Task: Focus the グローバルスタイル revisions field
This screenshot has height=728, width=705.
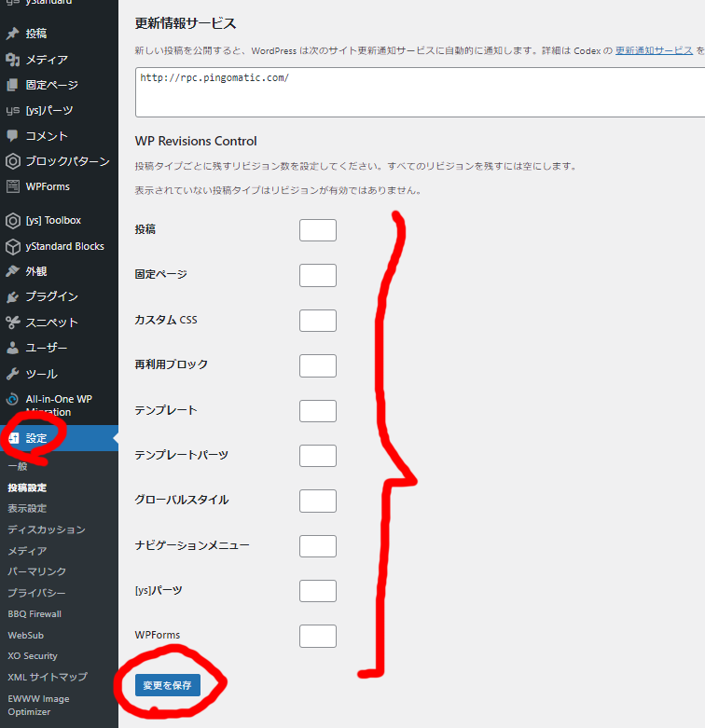Action: pos(318,501)
